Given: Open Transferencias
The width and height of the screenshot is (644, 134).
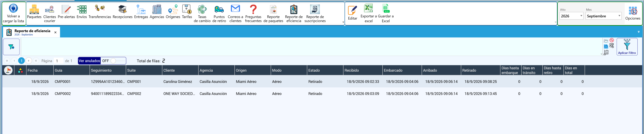Looking at the screenshot, I should pos(100,12).
